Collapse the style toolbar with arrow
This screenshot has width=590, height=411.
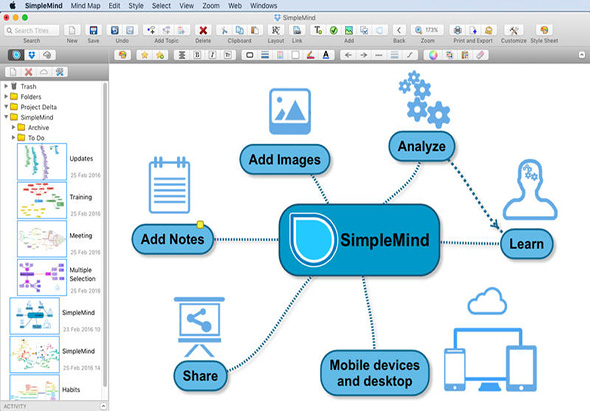tap(582, 55)
